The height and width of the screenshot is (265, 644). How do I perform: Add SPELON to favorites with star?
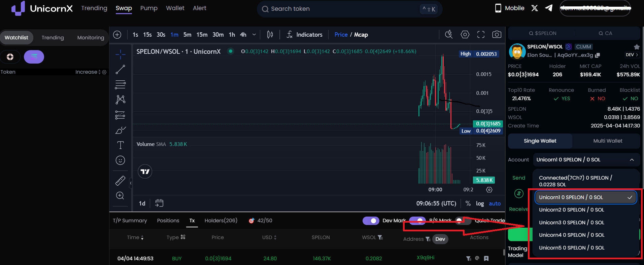[x=637, y=47]
